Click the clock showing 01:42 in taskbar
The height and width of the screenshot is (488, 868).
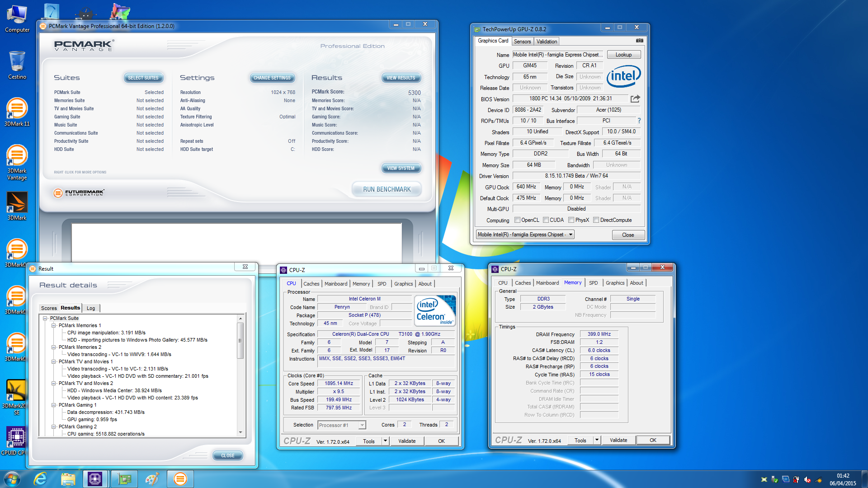843,475
